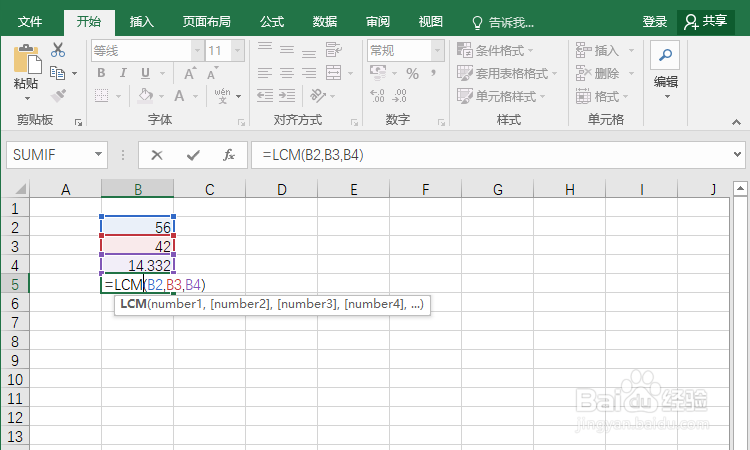Open number format 常规 dropdown
This screenshot has width=750, height=450.
click(437, 51)
